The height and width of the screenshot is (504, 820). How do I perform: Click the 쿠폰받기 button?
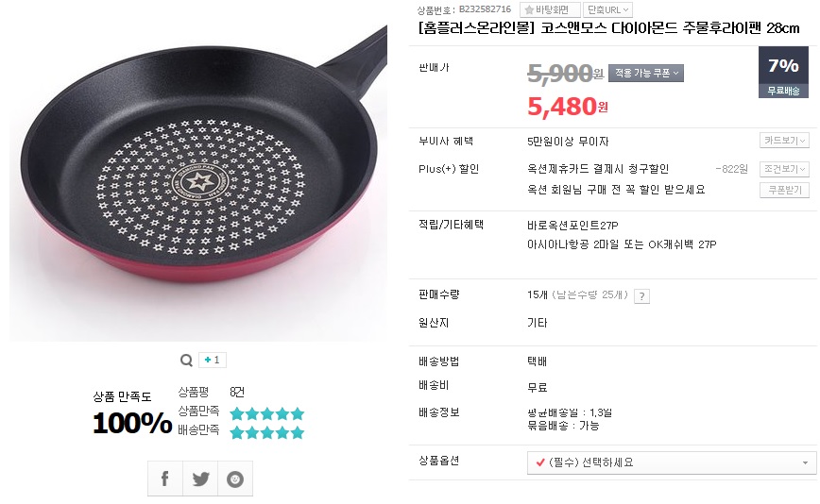point(784,190)
